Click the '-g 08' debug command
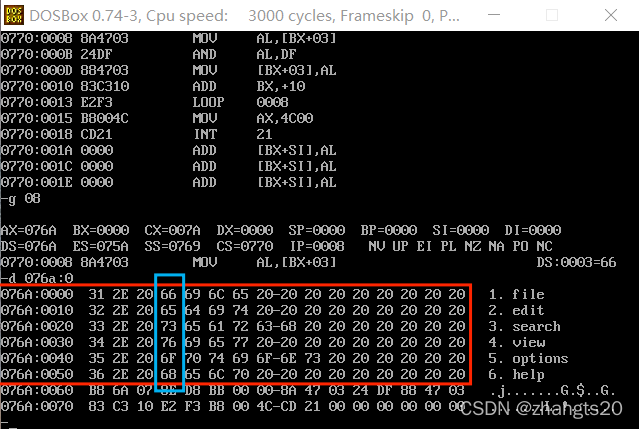The image size is (639, 429). coord(20,198)
